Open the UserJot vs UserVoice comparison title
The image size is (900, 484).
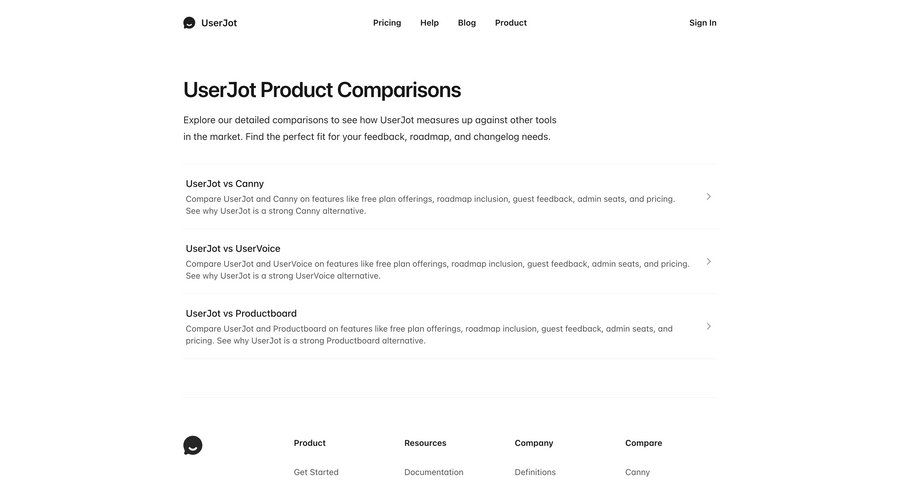(233, 249)
